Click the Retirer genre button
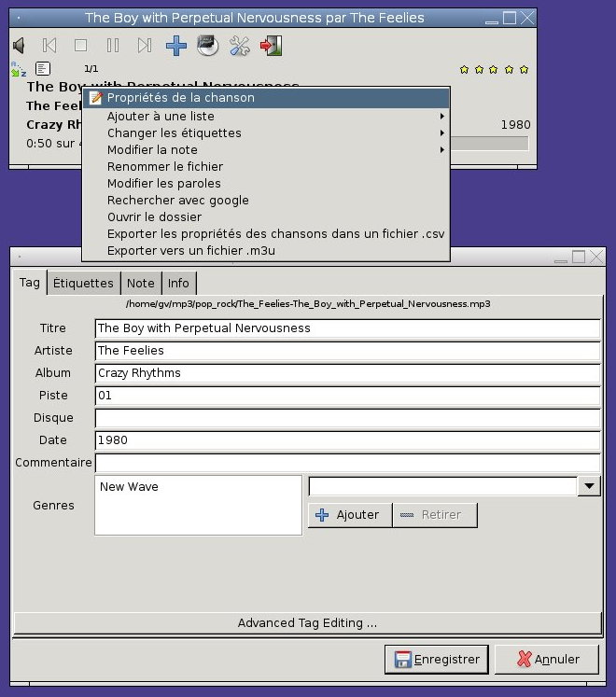Screen dimensions: 616x697 pos(435,515)
